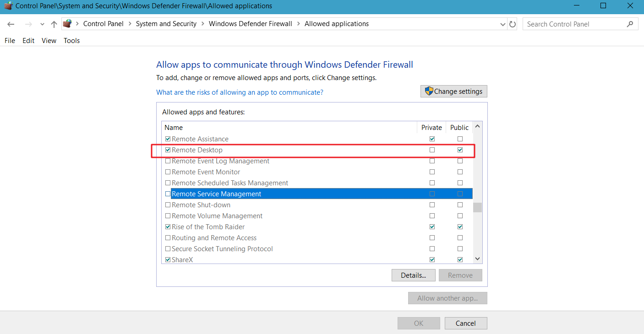This screenshot has height=334, width=644.
Task: Toggle Remote Desktop Public checkbox
Action: click(460, 150)
